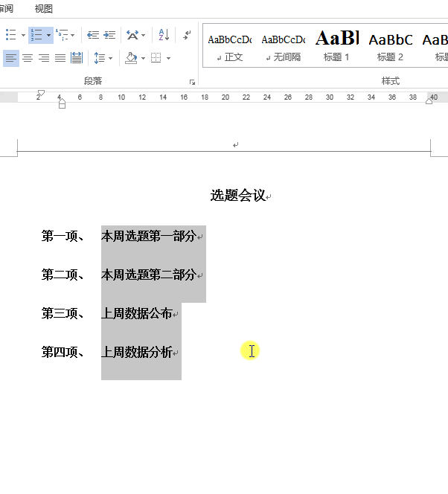
Task: Toggle align left
Action: [x=11, y=58]
